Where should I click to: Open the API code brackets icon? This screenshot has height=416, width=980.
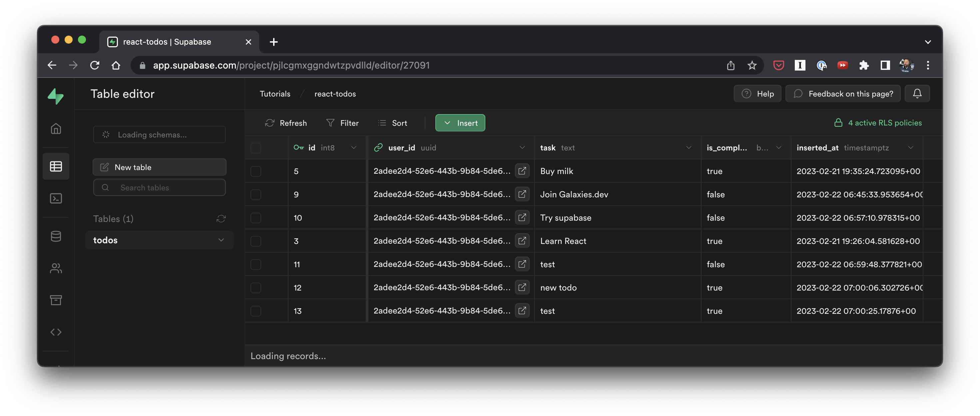pyautogui.click(x=56, y=332)
